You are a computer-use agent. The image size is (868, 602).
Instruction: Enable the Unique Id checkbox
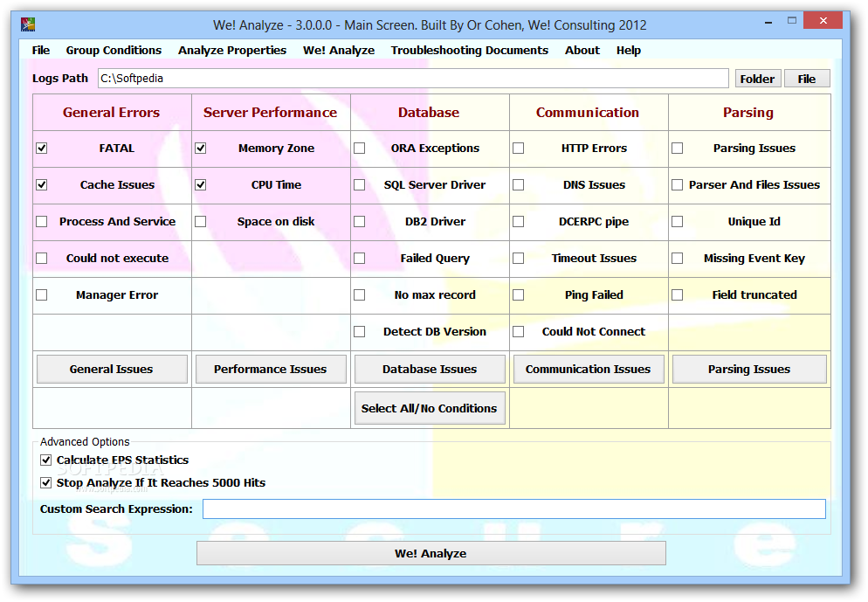pos(678,222)
